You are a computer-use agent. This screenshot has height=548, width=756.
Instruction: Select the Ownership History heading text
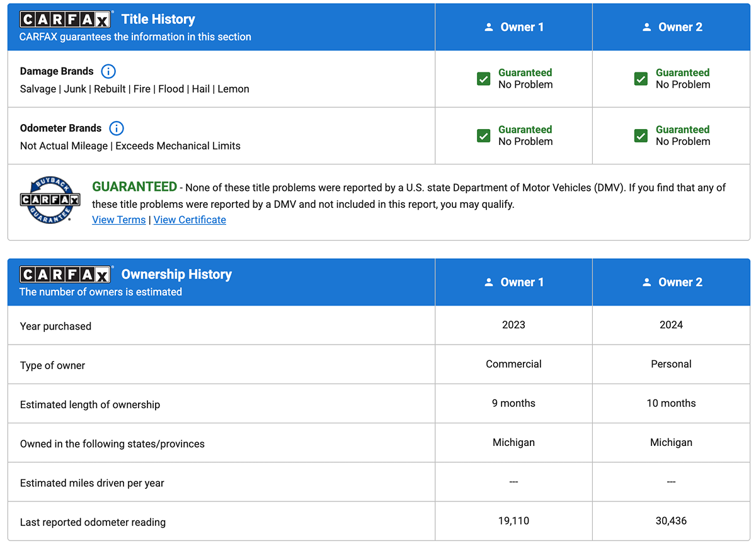176,275
